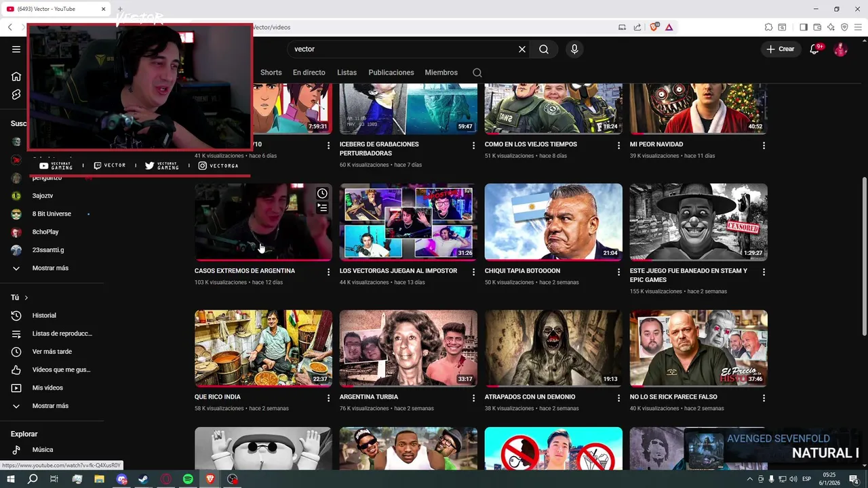The height and width of the screenshot is (488, 868).
Task: Open Brave Shields lion icon
Action: click(x=654, y=27)
